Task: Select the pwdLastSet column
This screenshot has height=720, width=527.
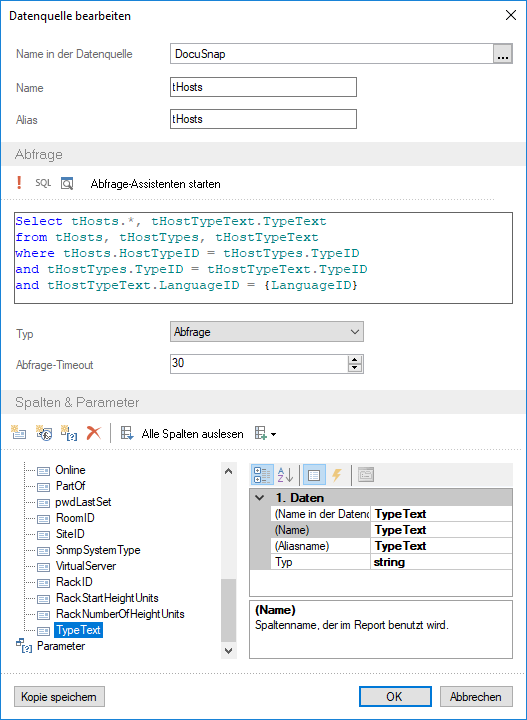Action: click(83, 502)
